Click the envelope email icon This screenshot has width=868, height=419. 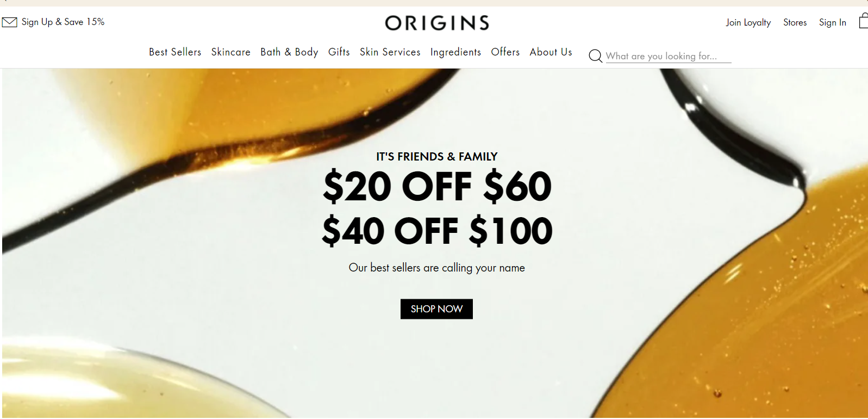tap(9, 22)
